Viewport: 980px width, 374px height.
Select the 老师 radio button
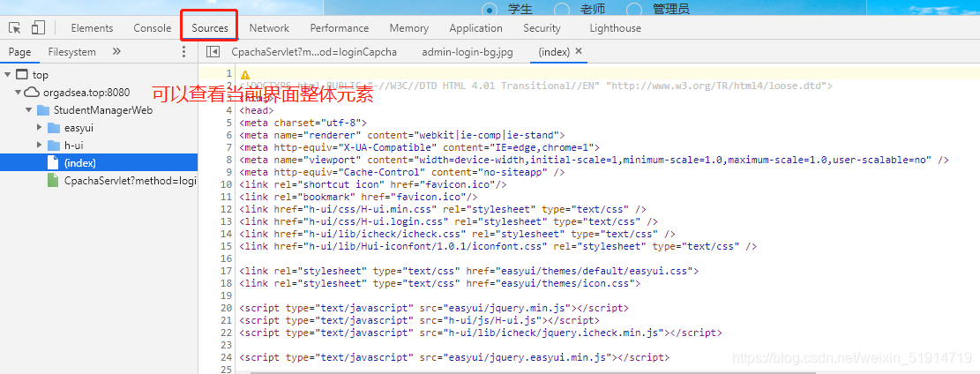click(561, 10)
